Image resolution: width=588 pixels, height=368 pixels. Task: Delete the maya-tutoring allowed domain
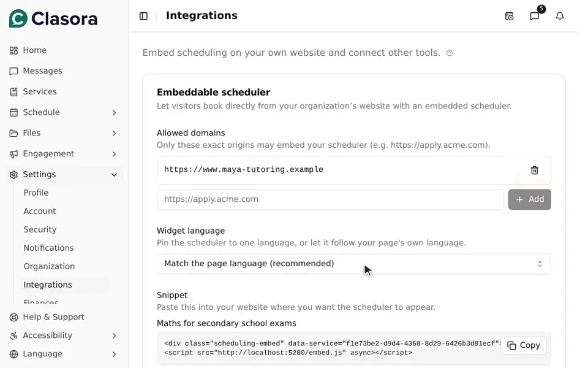[x=534, y=170]
